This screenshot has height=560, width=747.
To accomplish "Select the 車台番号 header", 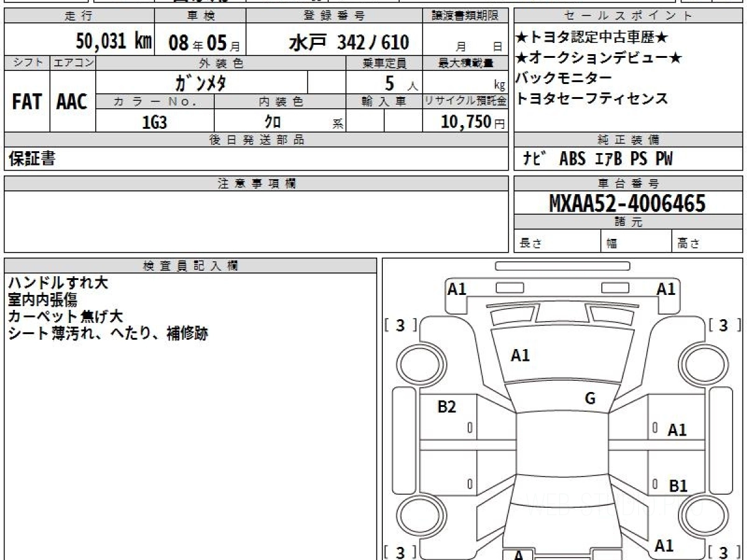I will [629, 184].
